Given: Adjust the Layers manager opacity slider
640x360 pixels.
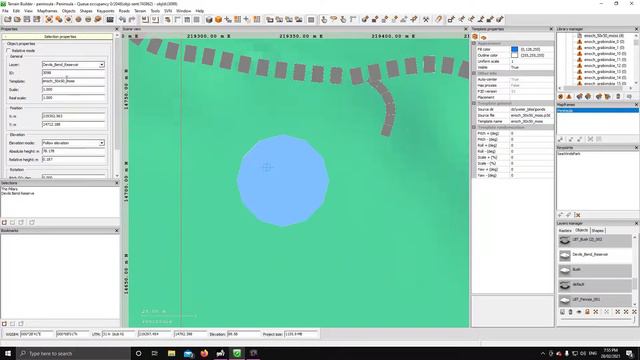Looking at the screenshot, I should tap(597, 319).
